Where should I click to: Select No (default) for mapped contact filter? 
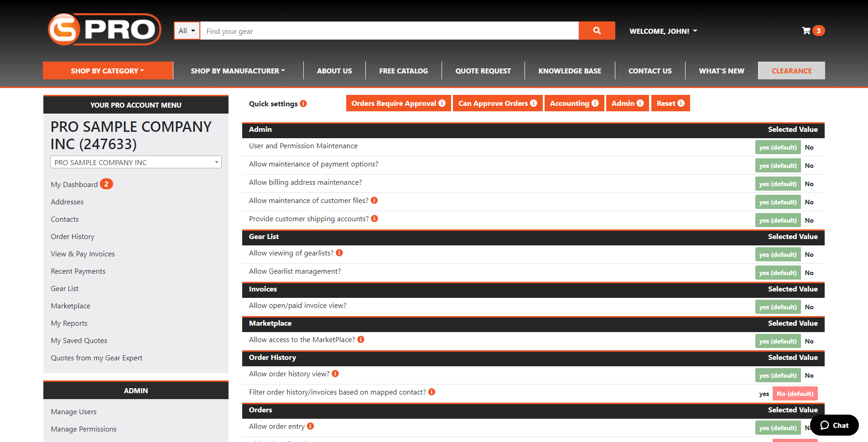click(795, 394)
